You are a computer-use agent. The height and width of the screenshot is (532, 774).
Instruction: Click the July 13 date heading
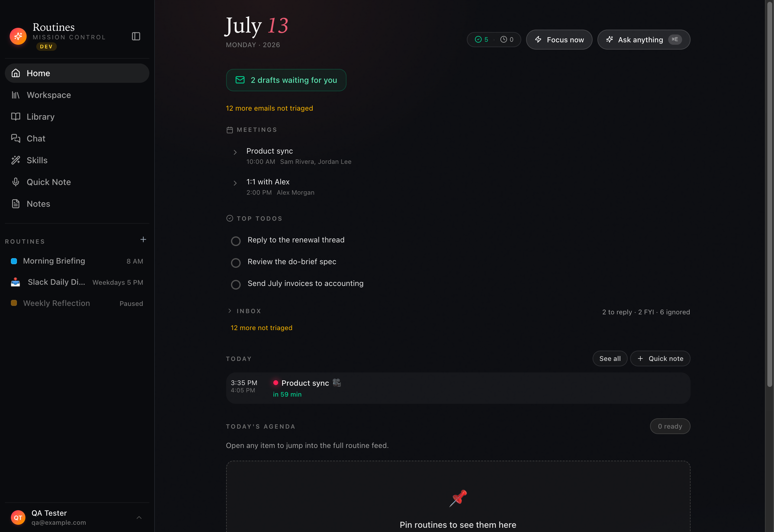tap(256, 26)
